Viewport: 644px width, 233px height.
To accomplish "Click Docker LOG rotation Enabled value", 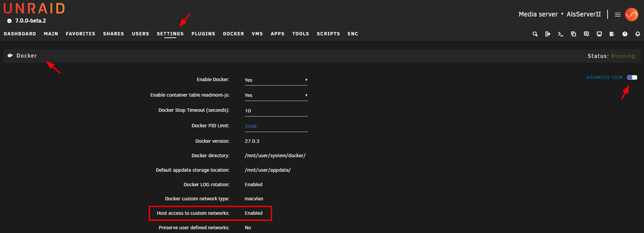I will (x=253, y=185).
